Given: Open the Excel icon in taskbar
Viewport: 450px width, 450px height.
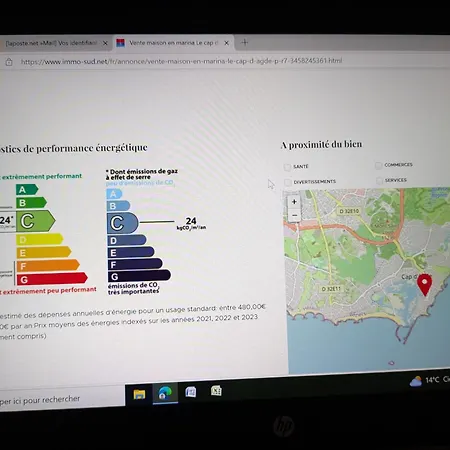Looking at the screenshot, I should 216,391.
